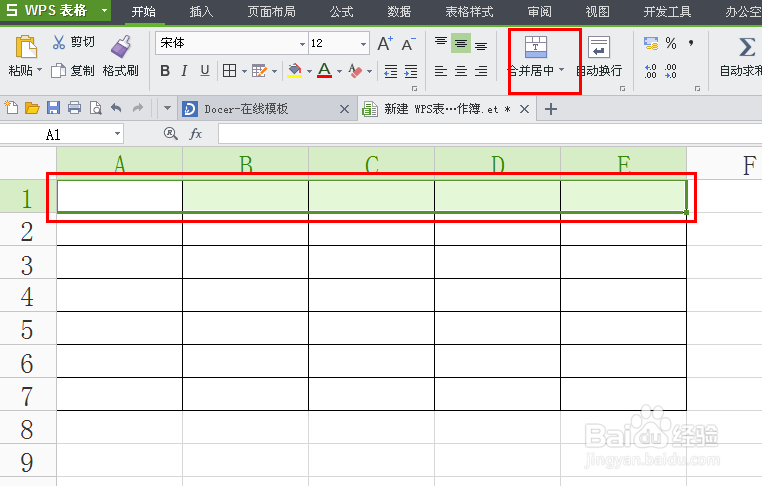
Task: Click the redo arrow icon
Action: click(x=138, y=107)
